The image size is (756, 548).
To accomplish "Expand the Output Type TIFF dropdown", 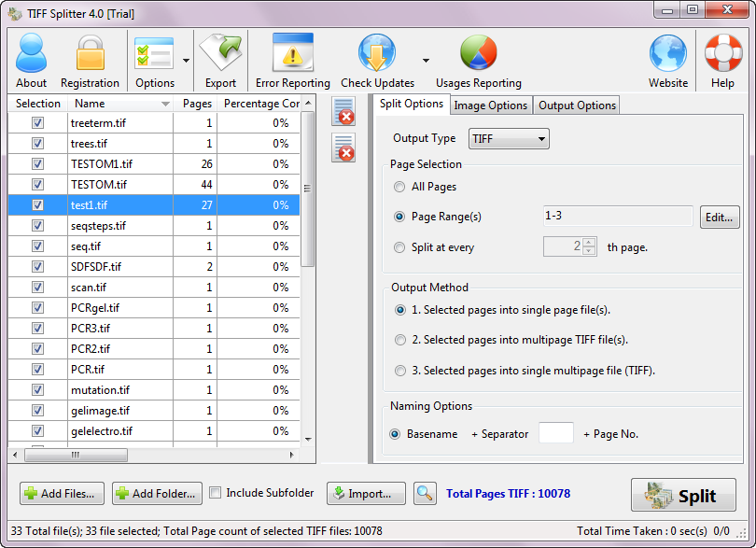I will point(509,139).
